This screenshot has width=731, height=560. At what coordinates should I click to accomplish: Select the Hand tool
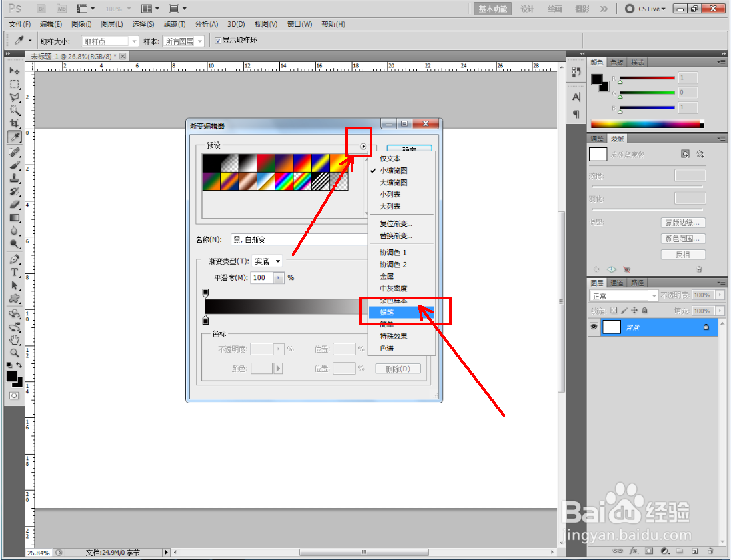(x=15, y=339)
